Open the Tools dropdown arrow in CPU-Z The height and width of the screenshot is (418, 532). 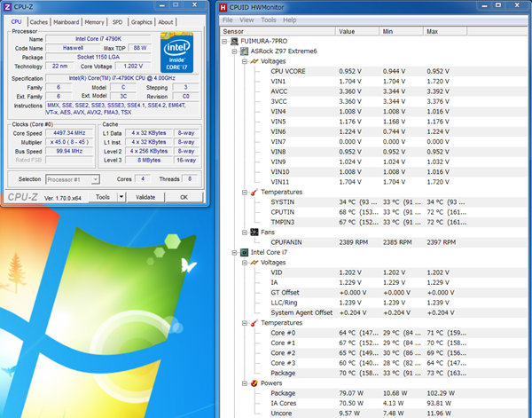tap(121, 197)
